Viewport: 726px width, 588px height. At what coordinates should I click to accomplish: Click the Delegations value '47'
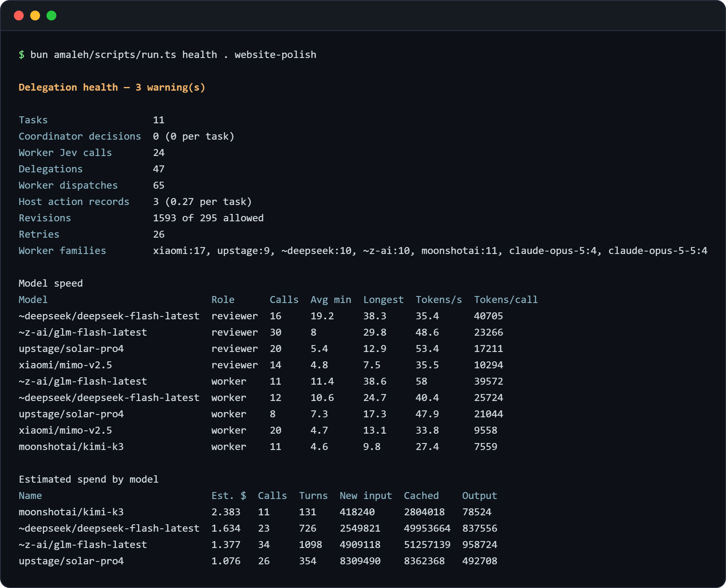pos(159,169)
